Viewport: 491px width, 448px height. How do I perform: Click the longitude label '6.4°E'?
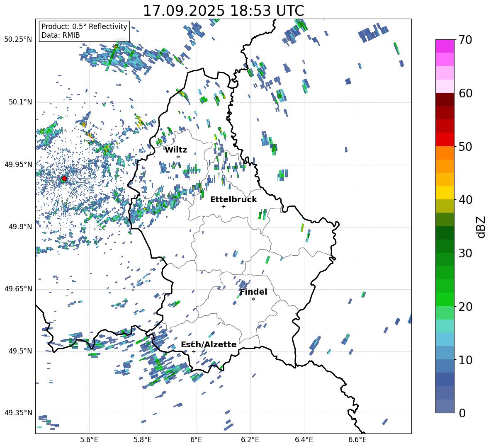[304, 440]
